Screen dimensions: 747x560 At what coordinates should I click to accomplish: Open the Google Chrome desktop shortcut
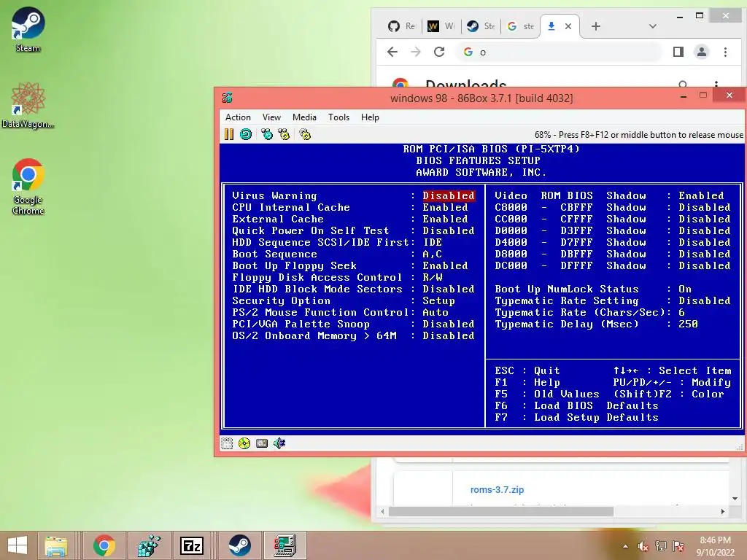pyautogui.click(x=28, y=187)
